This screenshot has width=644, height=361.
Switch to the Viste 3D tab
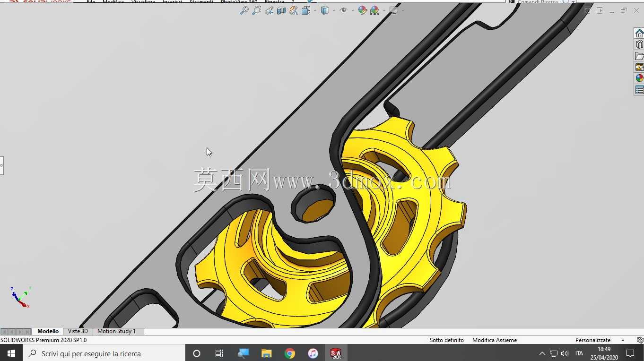coord(78,331)
